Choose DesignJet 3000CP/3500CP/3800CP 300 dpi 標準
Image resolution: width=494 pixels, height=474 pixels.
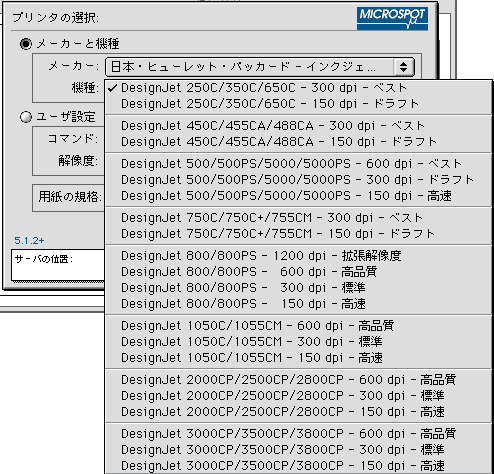(x=298, y=450)
